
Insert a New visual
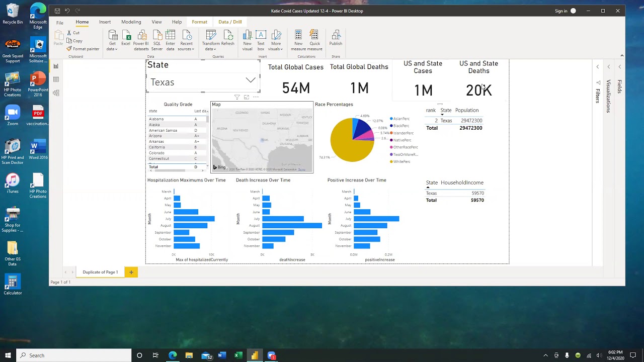click(248, 40)
